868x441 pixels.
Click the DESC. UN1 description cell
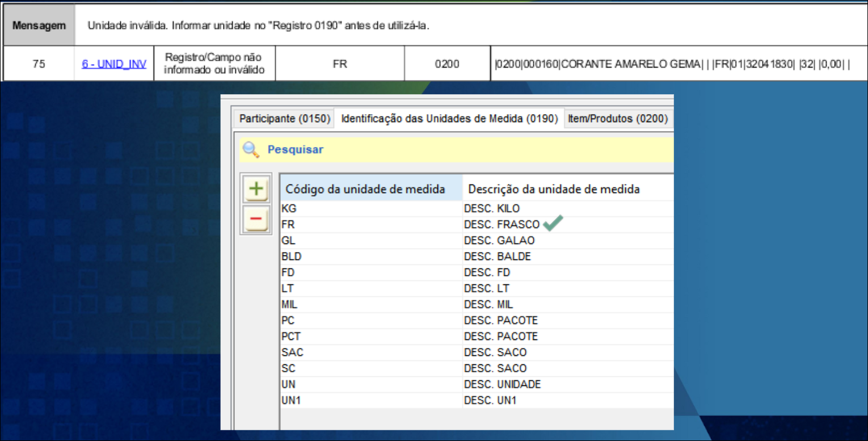tap(568, 400)
